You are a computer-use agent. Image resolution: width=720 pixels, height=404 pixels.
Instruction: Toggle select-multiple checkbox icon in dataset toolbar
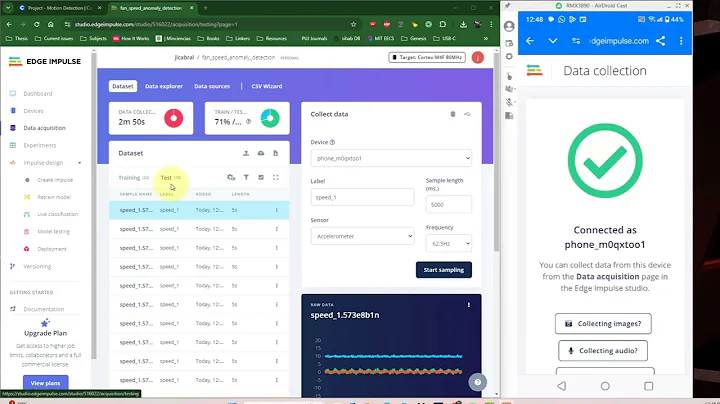pyautogui.click(x=261, y=178)
